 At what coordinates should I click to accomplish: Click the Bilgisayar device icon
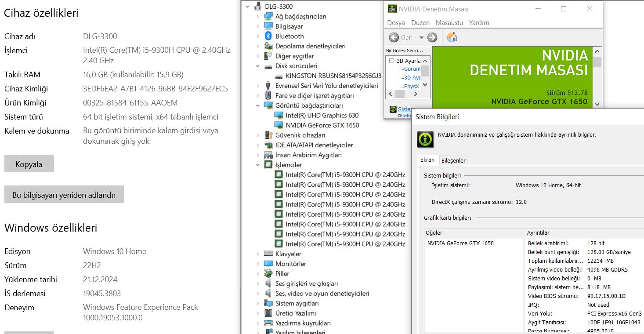[x=268, y=26]
